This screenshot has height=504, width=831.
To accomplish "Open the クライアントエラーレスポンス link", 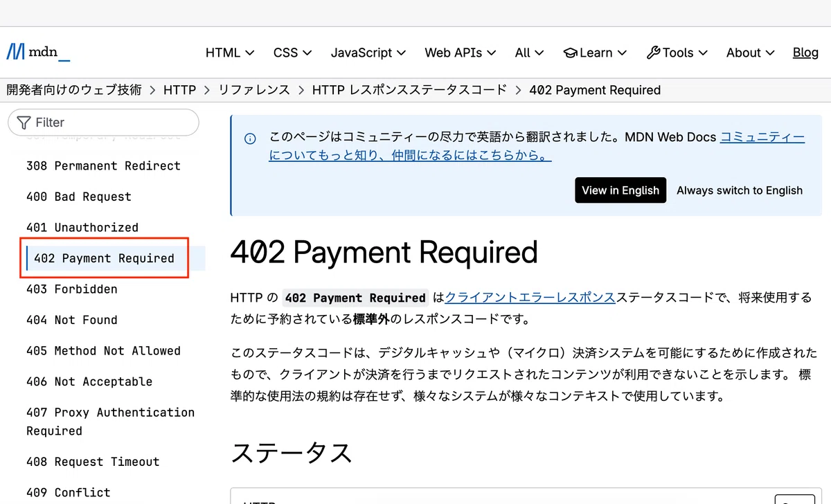I will point(530,298).
